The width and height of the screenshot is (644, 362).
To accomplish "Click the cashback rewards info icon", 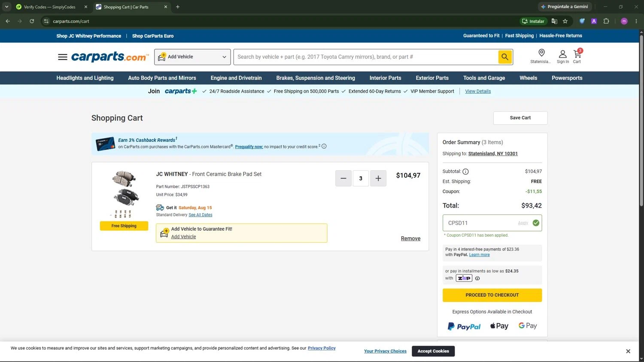I will (x=324, y=146).
